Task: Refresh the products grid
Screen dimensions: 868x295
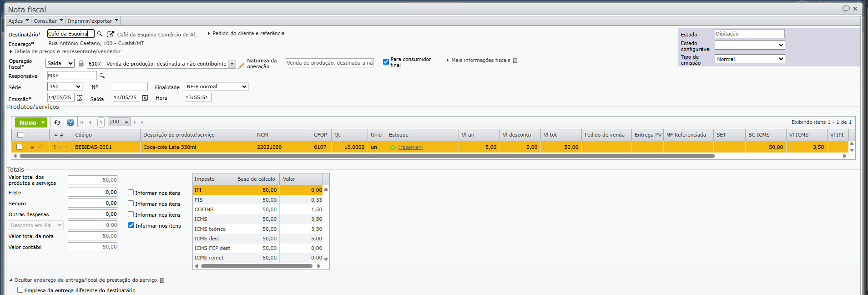Action: coord(57,122)
